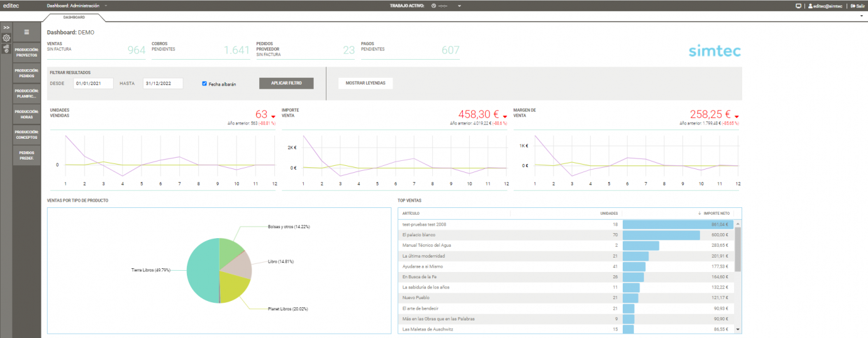Viewport: 868px width, 338px height.
Task: Expand the sidebar with the >> arrows
Action: (x=6, y=28)
